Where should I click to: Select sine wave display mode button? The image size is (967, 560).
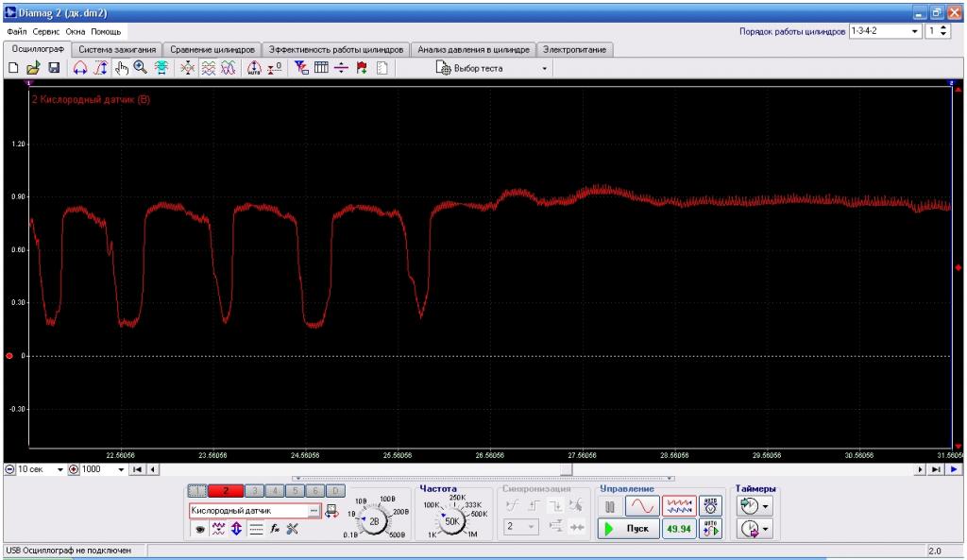(642, 507)
